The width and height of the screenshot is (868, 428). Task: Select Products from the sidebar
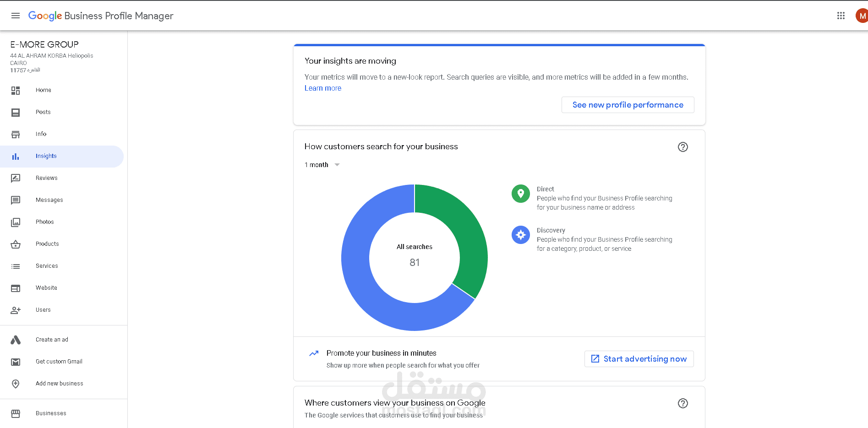point(47,244)
